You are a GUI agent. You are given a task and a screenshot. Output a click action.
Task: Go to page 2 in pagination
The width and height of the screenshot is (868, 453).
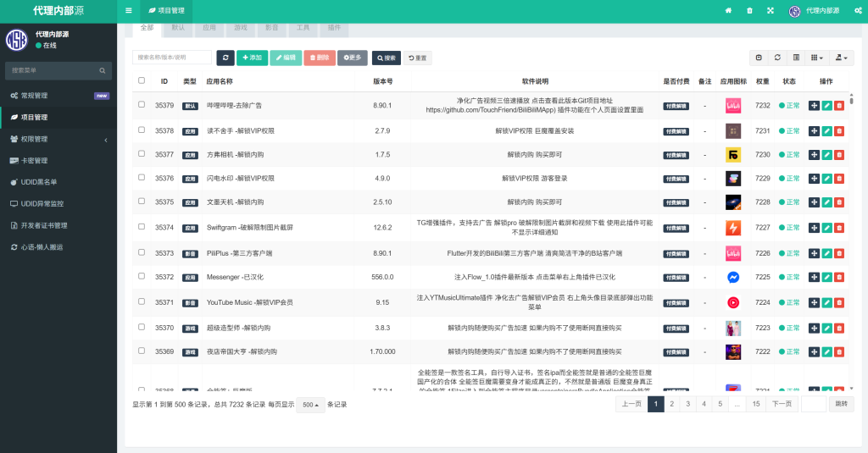[671, 404]
